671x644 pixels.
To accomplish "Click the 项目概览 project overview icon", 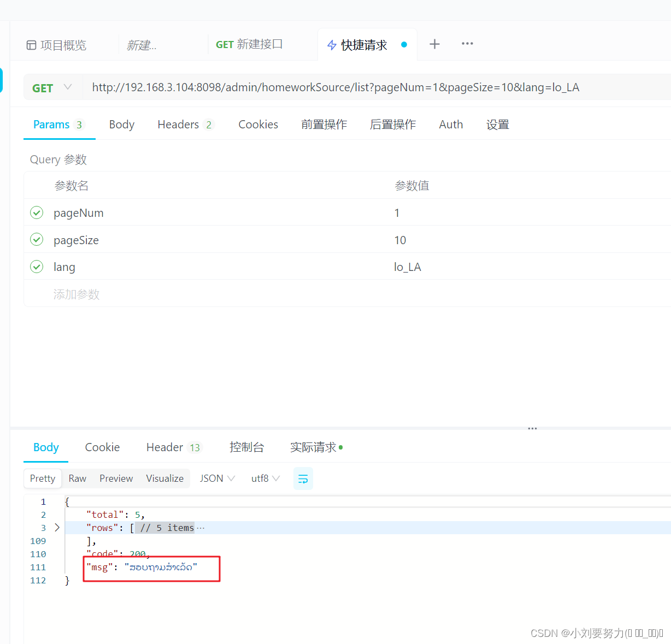I will pos(31,45).
